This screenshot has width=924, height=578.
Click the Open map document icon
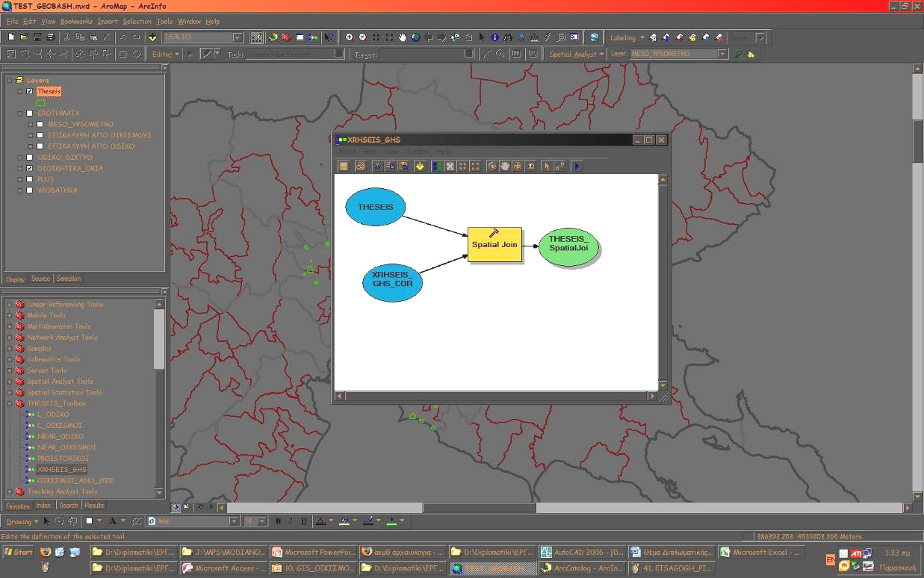24,37
